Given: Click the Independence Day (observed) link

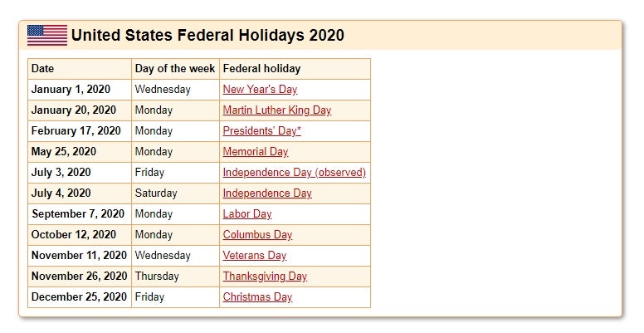Looking at the screenshot, I should pos(295,172).
